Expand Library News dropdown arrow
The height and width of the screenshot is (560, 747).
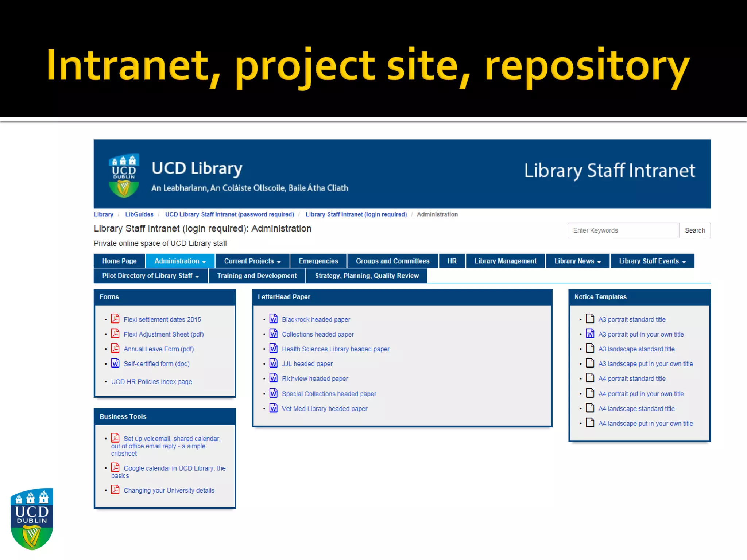pyautogui.click(x=599, y=262)
